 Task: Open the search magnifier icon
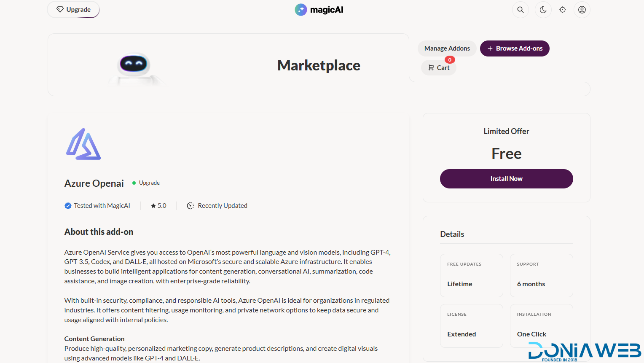[x=520, y=10]
